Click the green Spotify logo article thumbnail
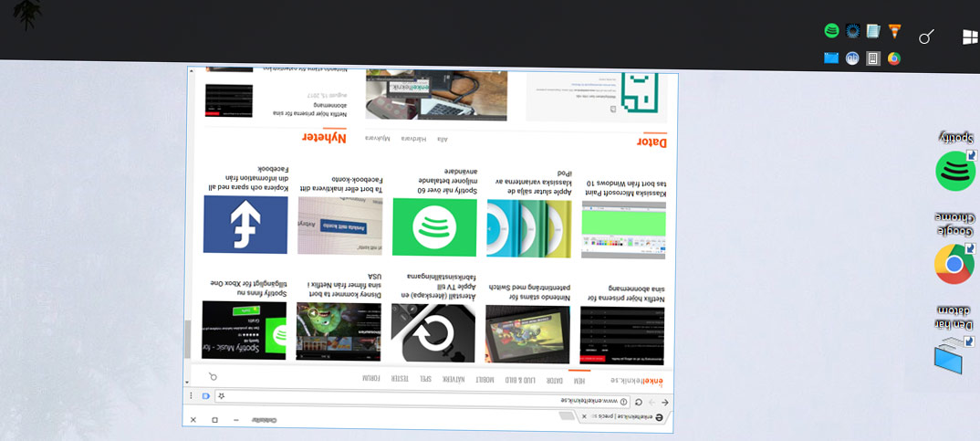Viewport: 980px width, 441px height. pos(434,227)
